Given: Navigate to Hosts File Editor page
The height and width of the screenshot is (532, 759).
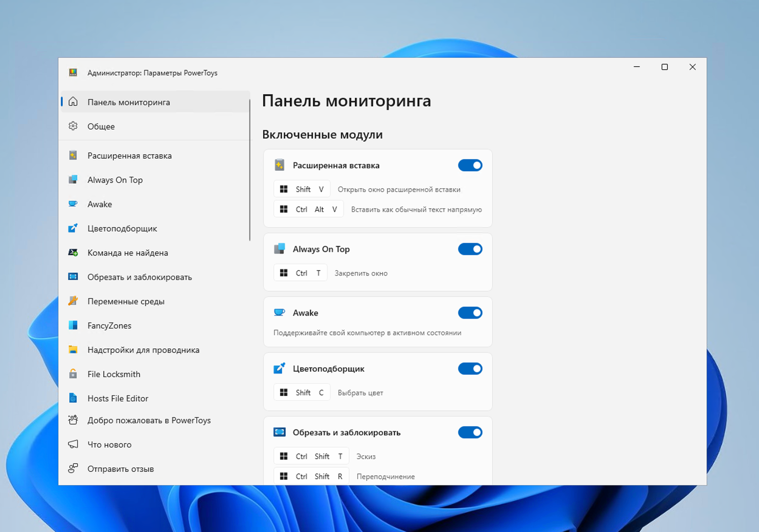Looking at the screenshot, I should (x=155, y=398).
